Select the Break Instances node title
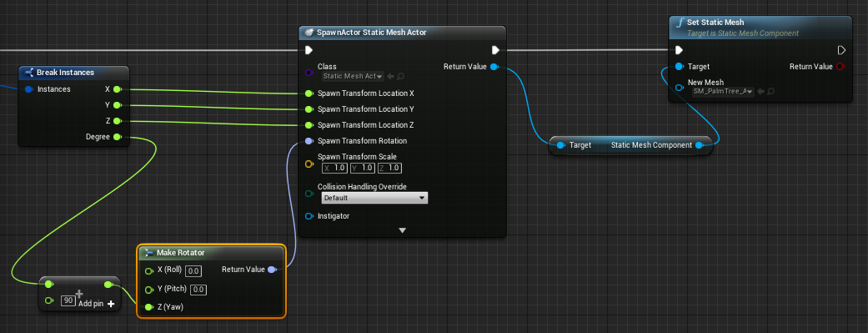Screen dimensions: 868x333 coord(65,73)
